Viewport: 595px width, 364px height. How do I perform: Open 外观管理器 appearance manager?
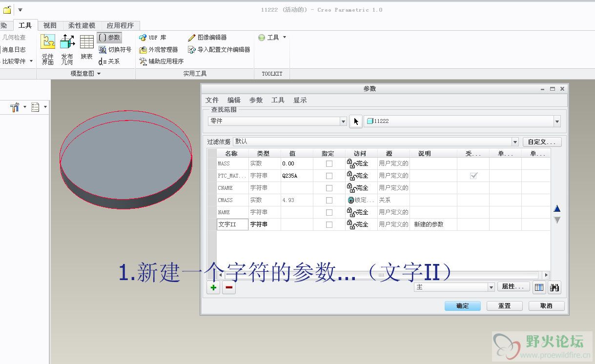tap(159, 49)
